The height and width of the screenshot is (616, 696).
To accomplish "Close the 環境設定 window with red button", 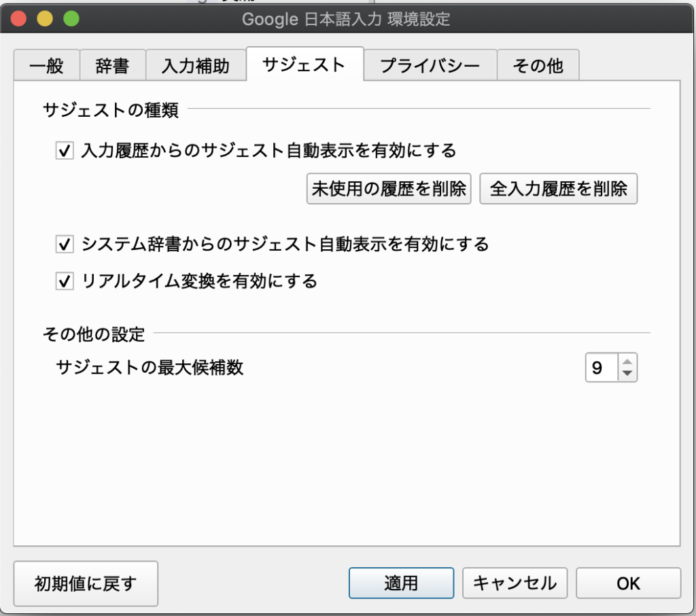I will [x=19, y=18].
